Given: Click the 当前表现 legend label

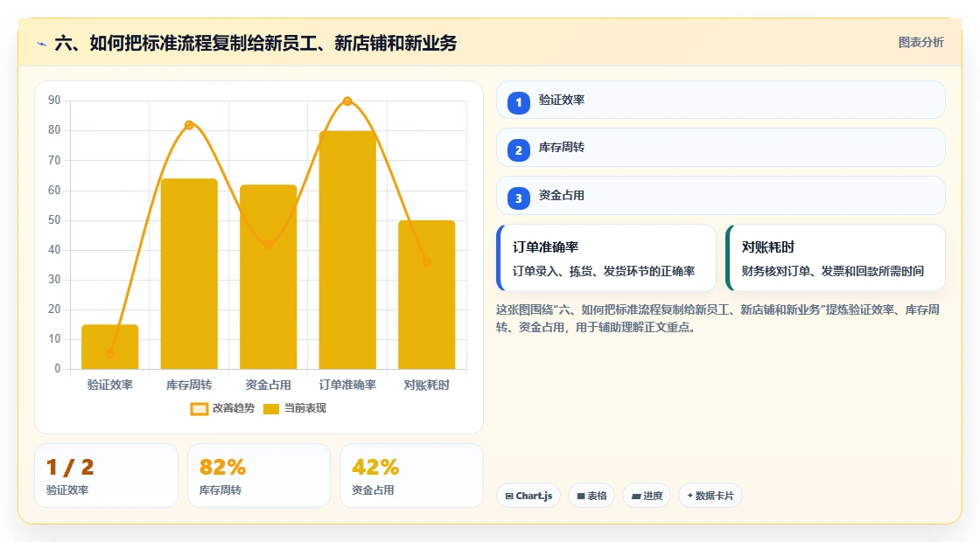Looking at the screenshot, I should click(x=305, y=407).
